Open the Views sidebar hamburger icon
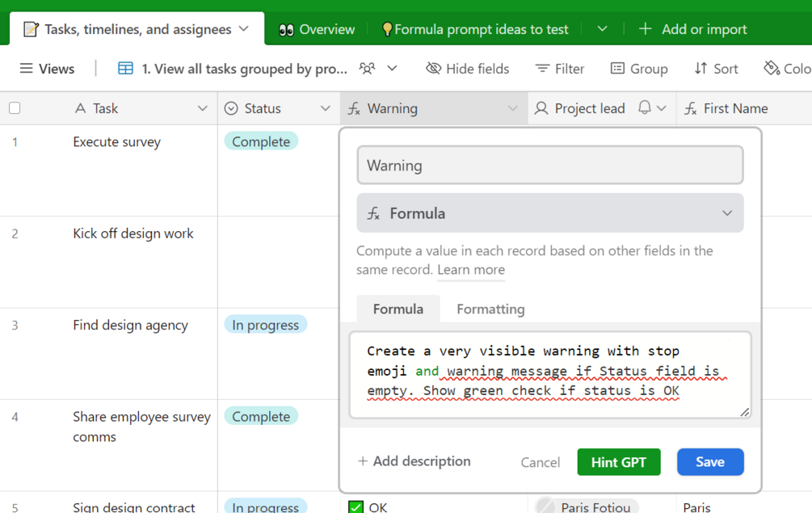The width and height of the screenshot is (812, 513). [26, 69]
